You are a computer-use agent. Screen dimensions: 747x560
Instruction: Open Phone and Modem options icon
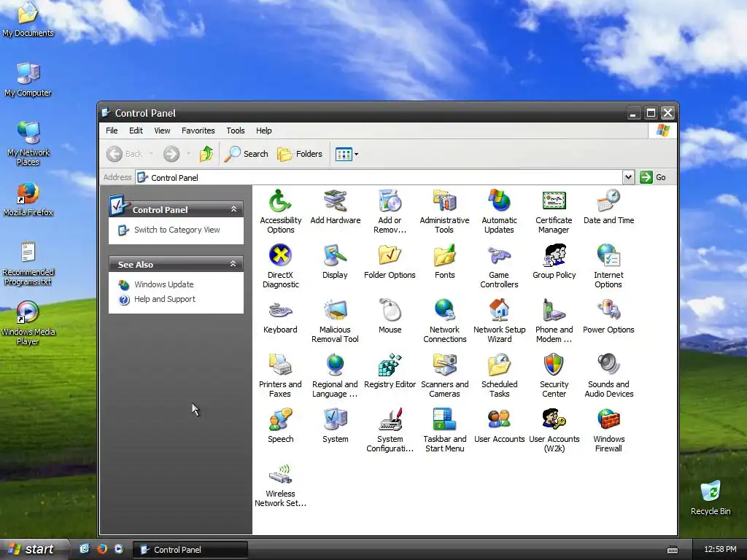(554, 321)
